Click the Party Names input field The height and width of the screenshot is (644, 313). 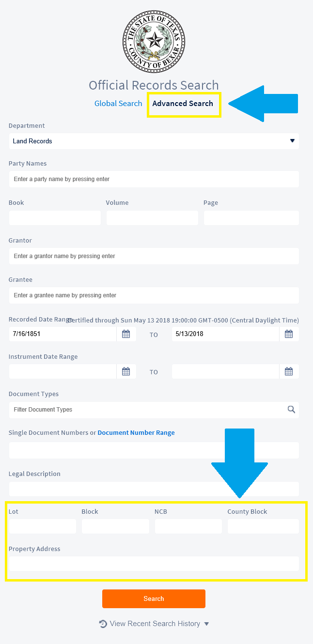pyautogui.click(x=154, y=179)
